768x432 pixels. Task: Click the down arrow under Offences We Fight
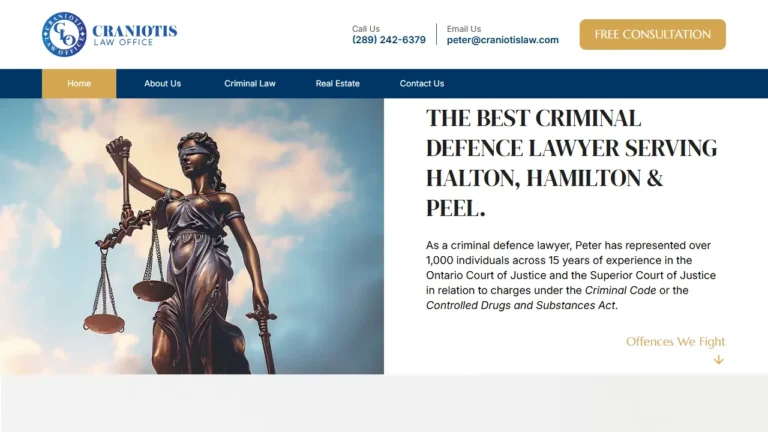click(719, 360)
